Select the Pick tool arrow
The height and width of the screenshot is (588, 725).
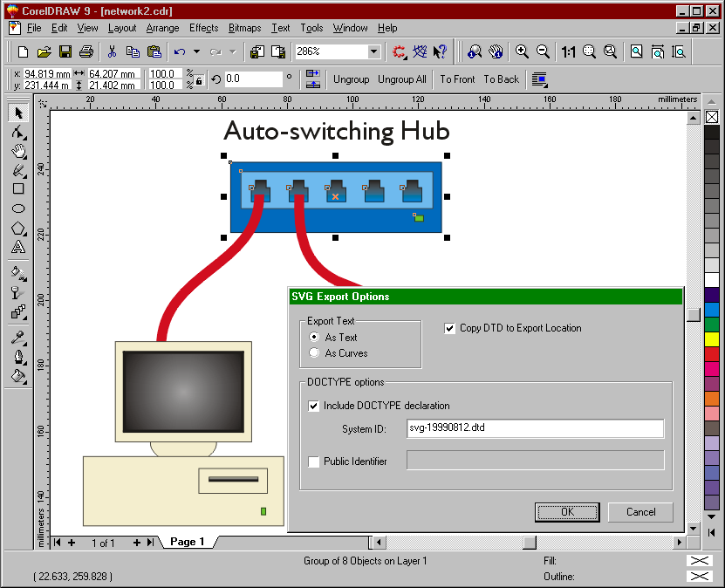(x=17, y=113)
